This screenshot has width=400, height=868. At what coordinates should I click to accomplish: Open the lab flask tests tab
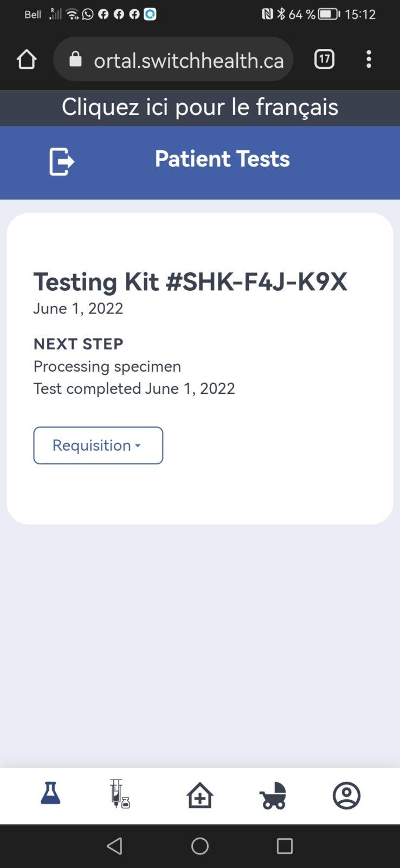coord(50,794)
